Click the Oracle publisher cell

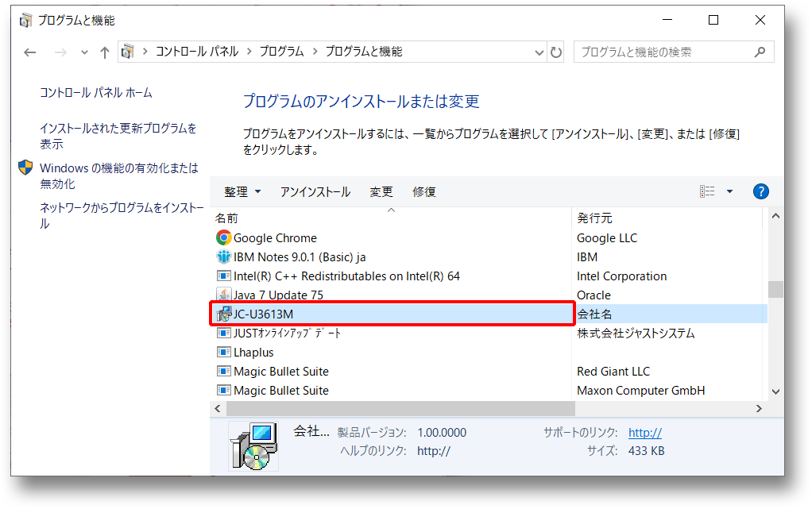(594, 295)
